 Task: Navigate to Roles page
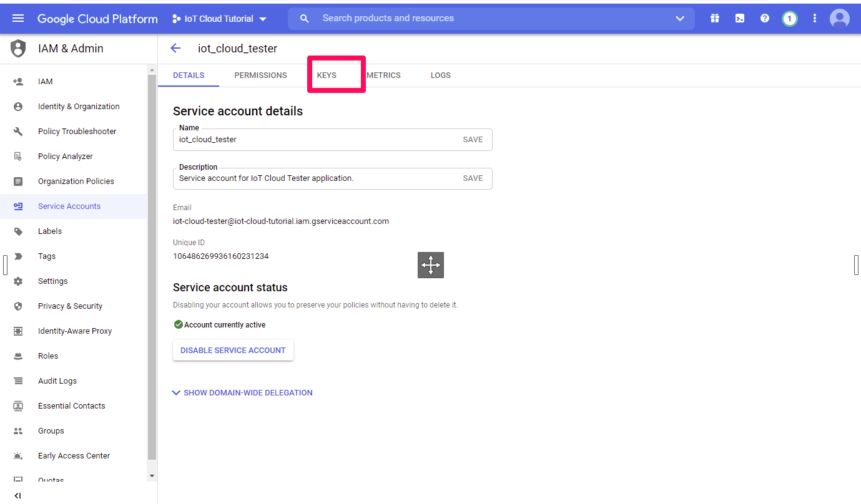pyautogui.click(x=48, y=356)
